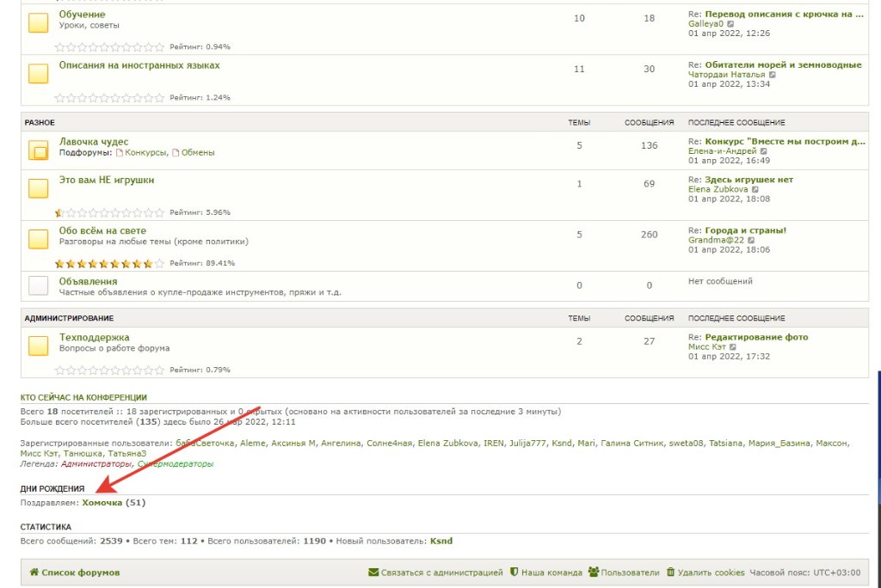
Task: Click view-post icon after Elena Zubkova
Action: coord(755,189)
